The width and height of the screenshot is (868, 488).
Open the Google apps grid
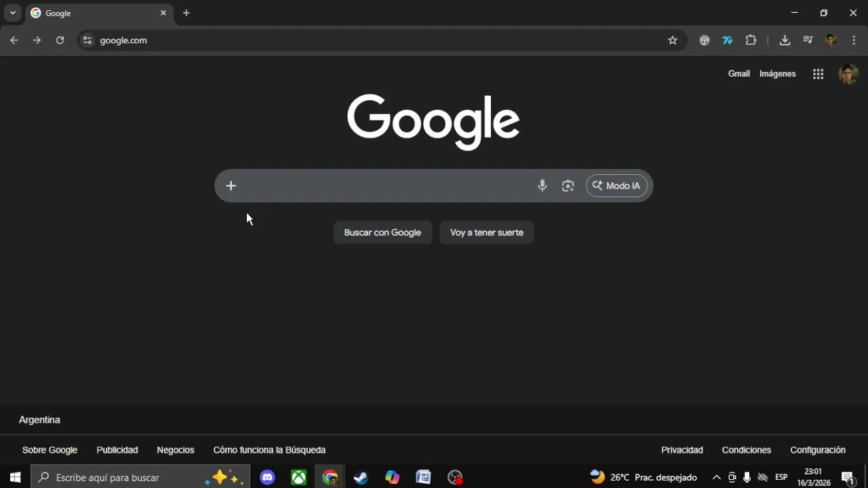[x=818, y=75]
